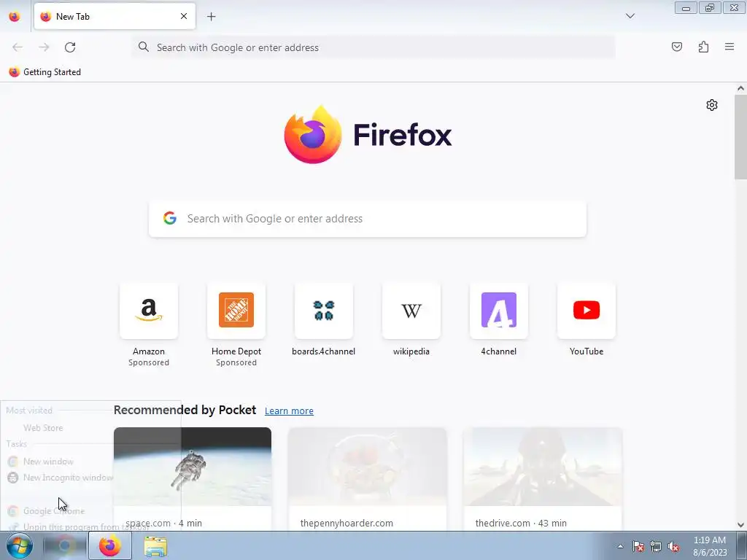Click the vertical scrollbar thumb
Screen dimensions: 747x560
coord(740,137)
